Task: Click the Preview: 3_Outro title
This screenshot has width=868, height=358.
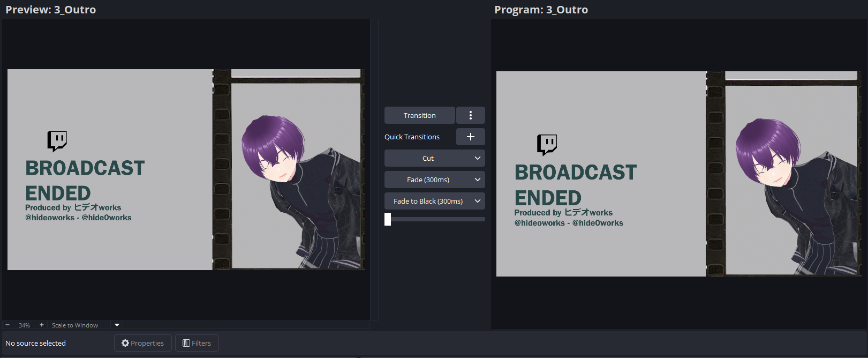Action: 51,10
